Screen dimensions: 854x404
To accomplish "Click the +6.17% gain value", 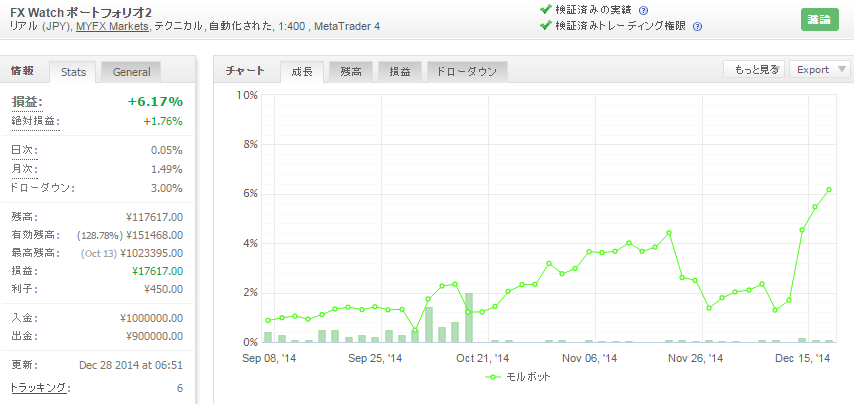I will pyautogui.click(x=155, y=102).
